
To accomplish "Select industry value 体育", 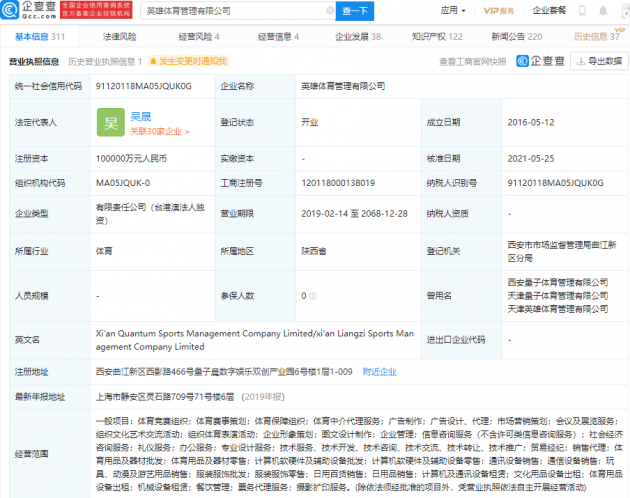I will pyautogui.click(x=104, y=251).
